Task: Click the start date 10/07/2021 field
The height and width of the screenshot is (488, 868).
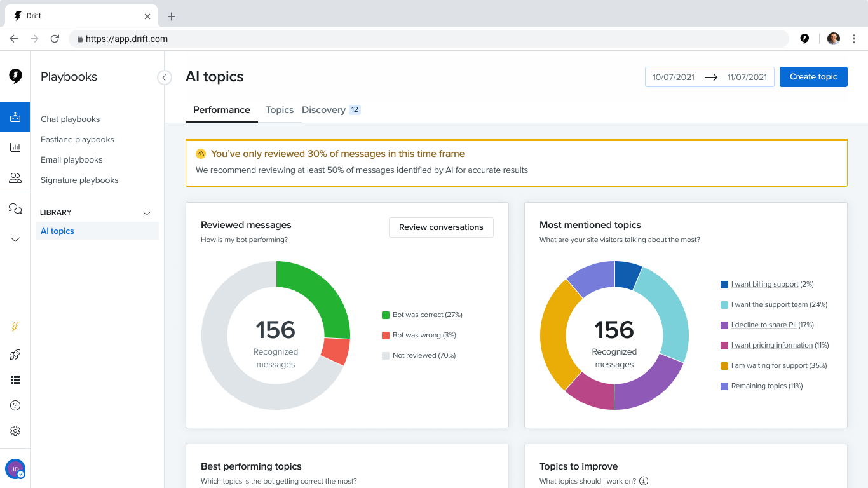Action: pyautogui.click(x=674, y=77)
